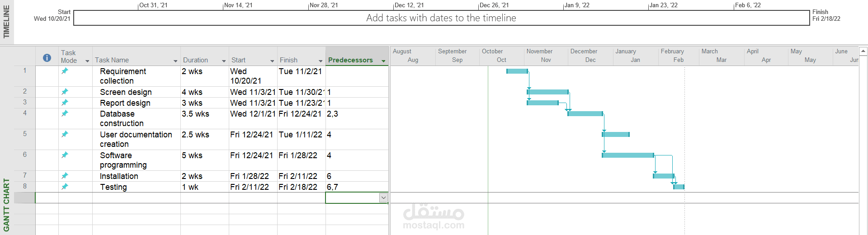Screen dimensions: 868x235
Task: Click pin icon for Screen design task
Action: point(65,92)
